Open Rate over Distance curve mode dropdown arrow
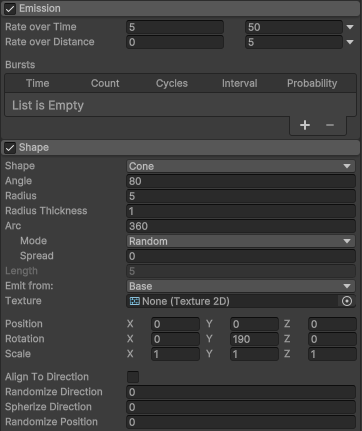Viewport: 362px width, 431px height. (350, 42)
